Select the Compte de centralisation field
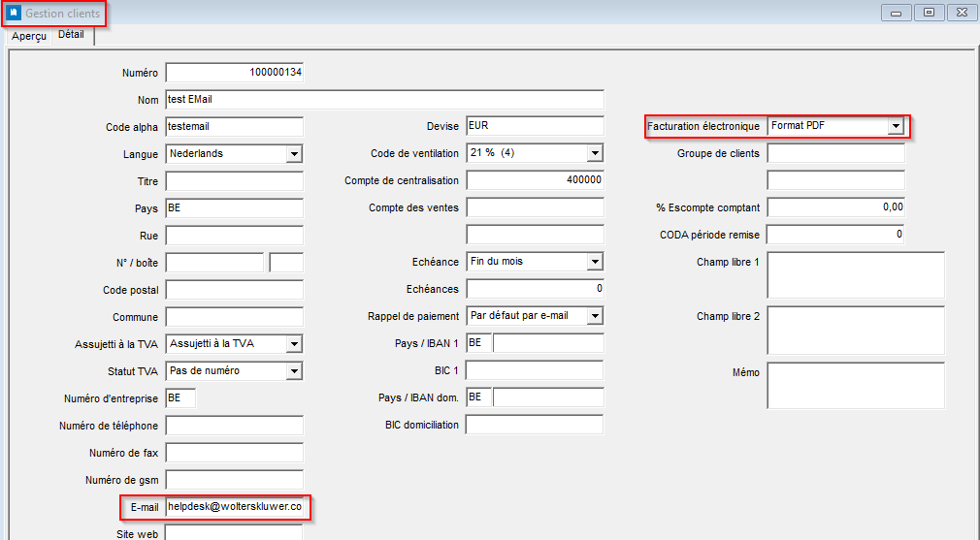 tap(535, 179)
